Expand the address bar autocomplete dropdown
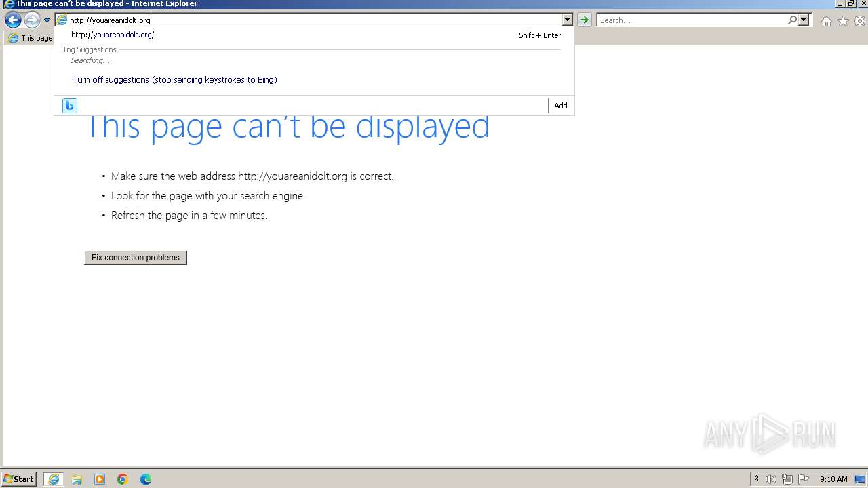 568,20
